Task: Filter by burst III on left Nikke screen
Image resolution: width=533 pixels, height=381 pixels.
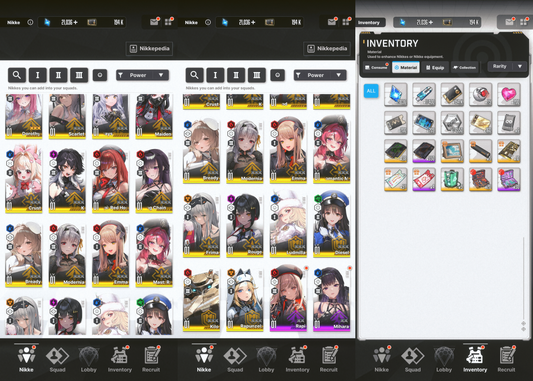Action: tap(79, 75)
